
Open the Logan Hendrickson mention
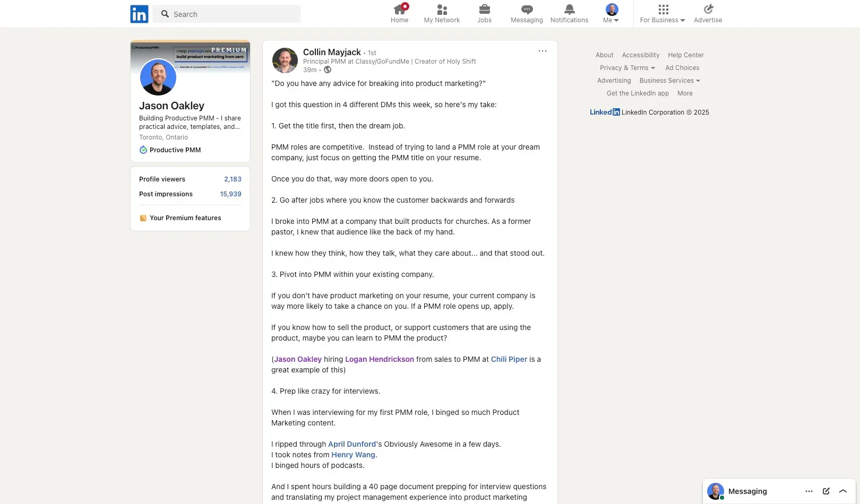pos(380,359)
